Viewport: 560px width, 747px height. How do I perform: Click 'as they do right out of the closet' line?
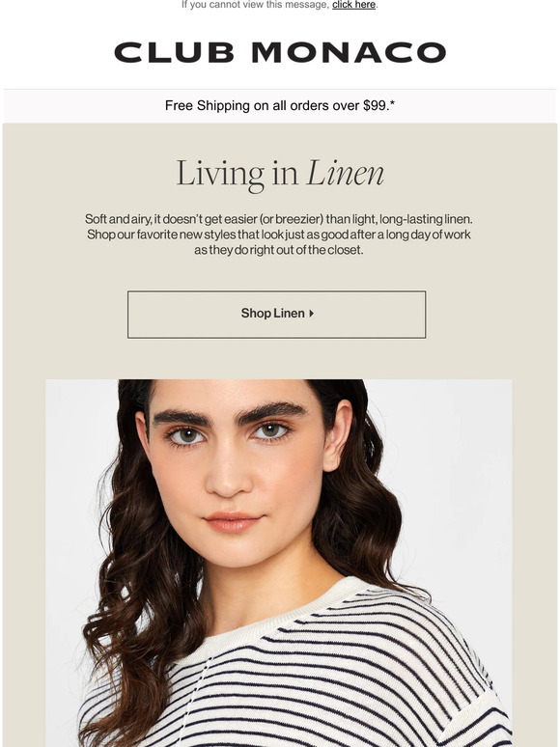click(x=279, y=250)
